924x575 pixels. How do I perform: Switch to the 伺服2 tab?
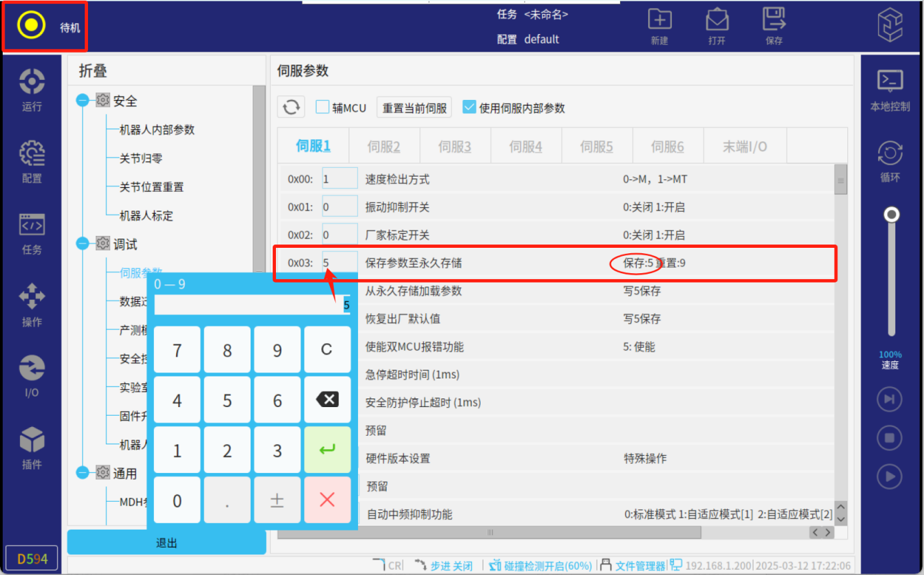tap(384, 147)
